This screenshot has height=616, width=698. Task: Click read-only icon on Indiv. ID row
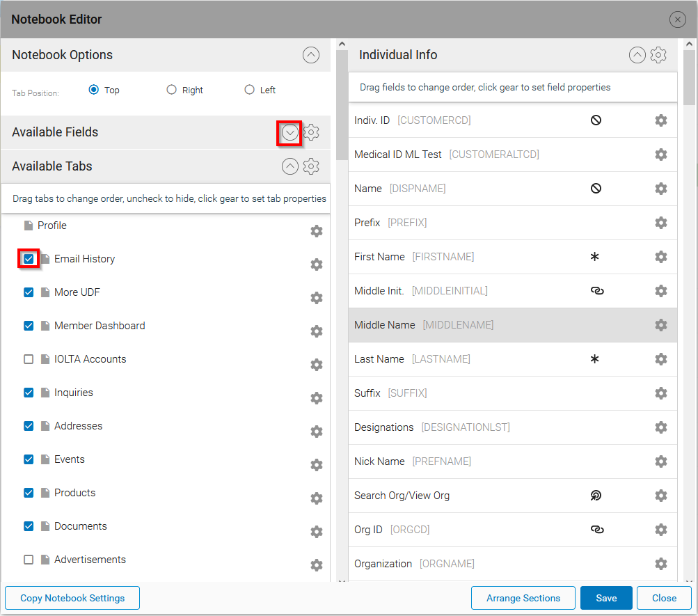pyautogui.click(x=596, y=120)
